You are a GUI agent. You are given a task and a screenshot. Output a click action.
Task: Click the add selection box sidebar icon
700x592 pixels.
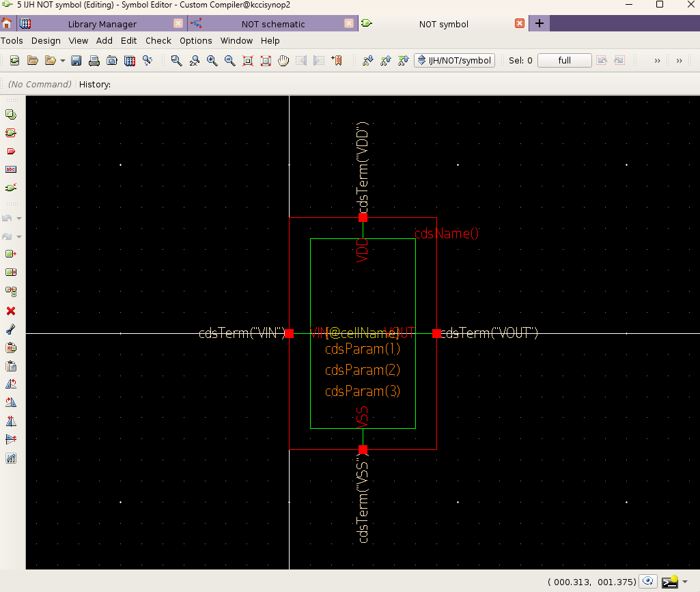pyautogui.click(x=11, y=133)
